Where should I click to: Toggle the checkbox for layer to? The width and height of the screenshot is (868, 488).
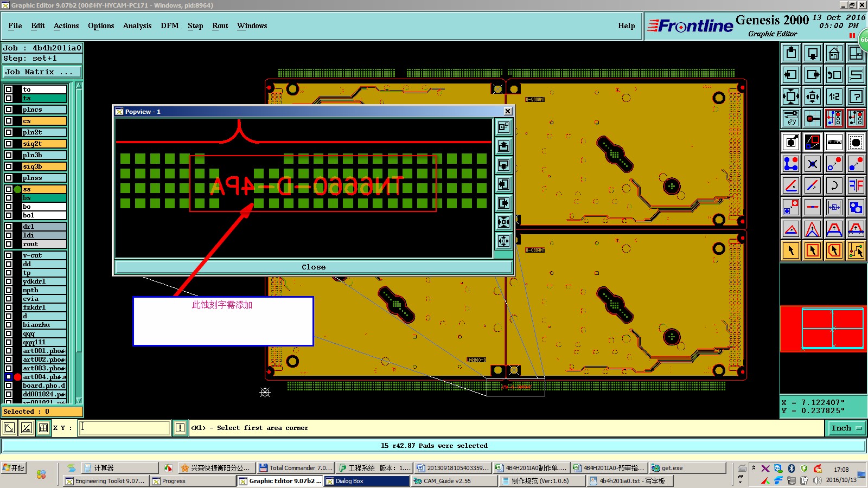pyautogui.click(x=9, y=89)
